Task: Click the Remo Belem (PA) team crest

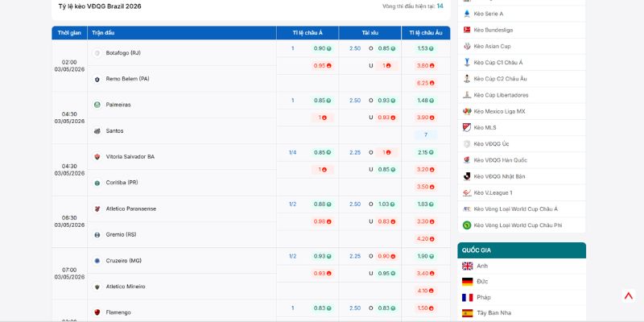Action: tap(97, 79)
